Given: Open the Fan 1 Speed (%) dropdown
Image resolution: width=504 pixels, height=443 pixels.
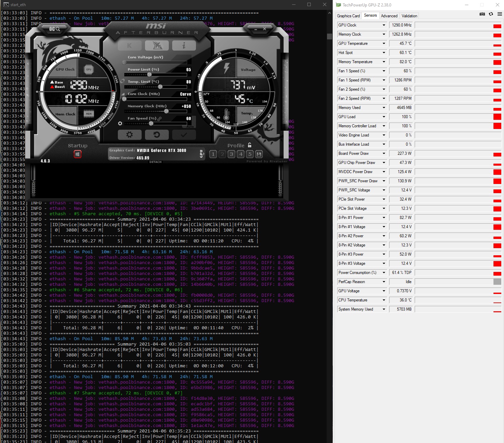Looking at the screenshot, I should (384, 71).
